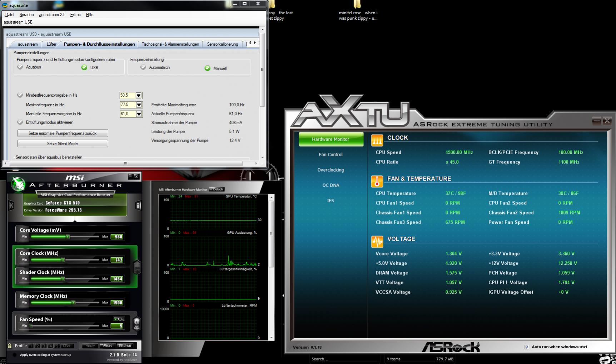This screenshot has height=364, width=616.
Task: Open Fan Control in AXTU sidebar
Action: pyautogui.click(x=331, y=155)
